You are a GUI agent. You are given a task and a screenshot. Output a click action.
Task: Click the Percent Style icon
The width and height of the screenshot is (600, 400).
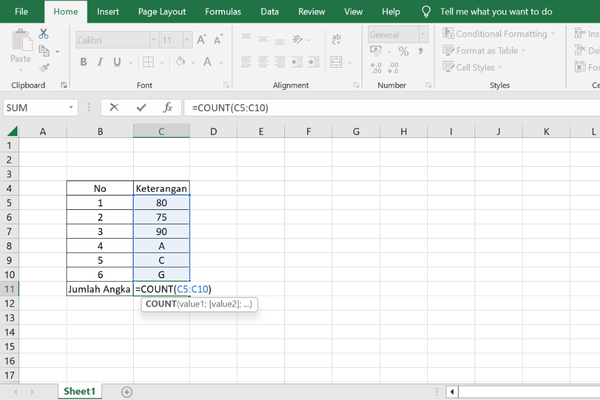(403, 51)
